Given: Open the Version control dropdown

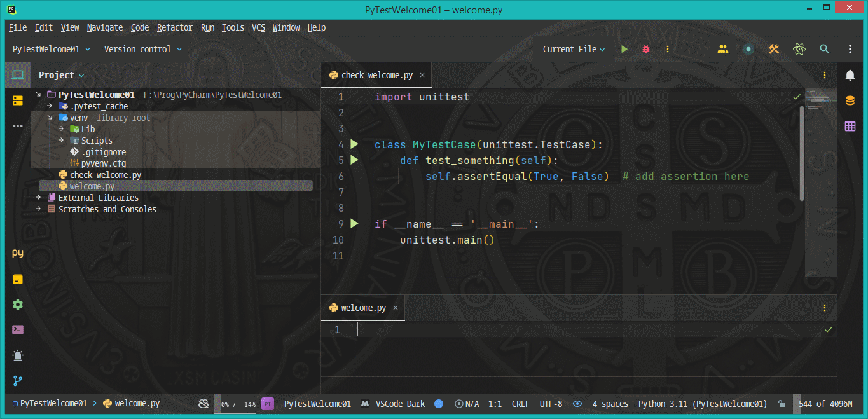Looking at the screenshot, I should 143,49.
